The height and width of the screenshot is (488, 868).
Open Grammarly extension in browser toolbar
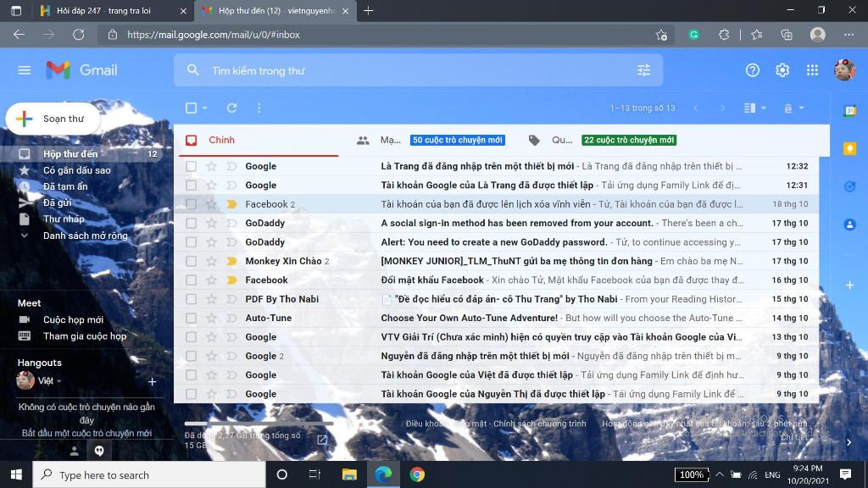[693, 34]
